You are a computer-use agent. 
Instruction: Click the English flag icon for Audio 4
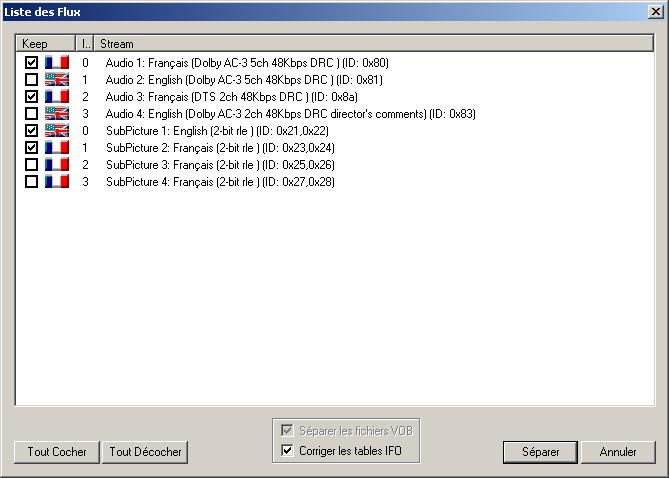[56, 113]
